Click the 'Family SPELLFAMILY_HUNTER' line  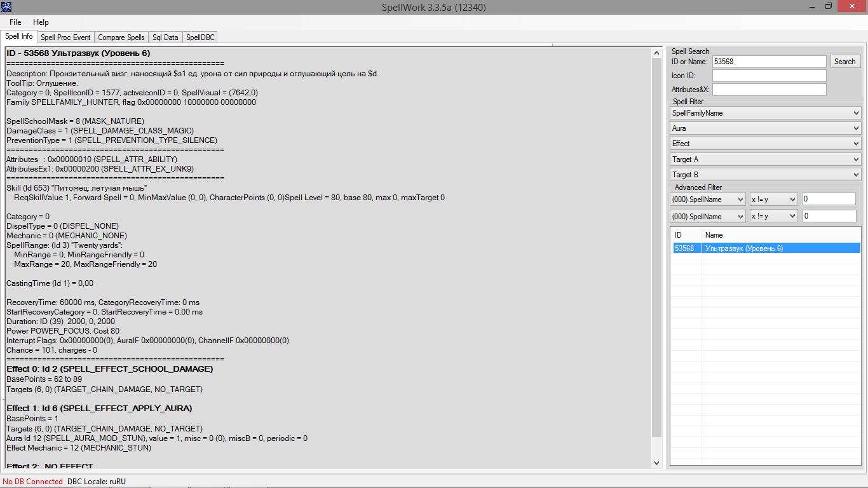132,102
